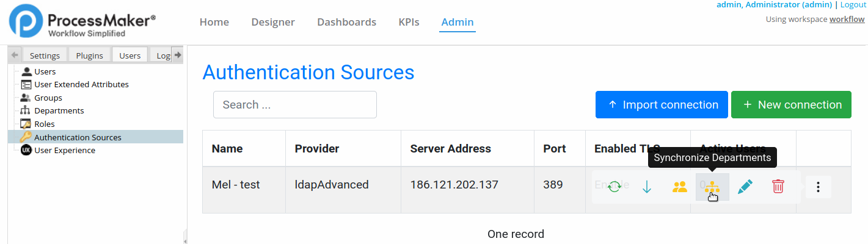
Task: Select User Extended Attributes in sidebar
Action: 81,85
